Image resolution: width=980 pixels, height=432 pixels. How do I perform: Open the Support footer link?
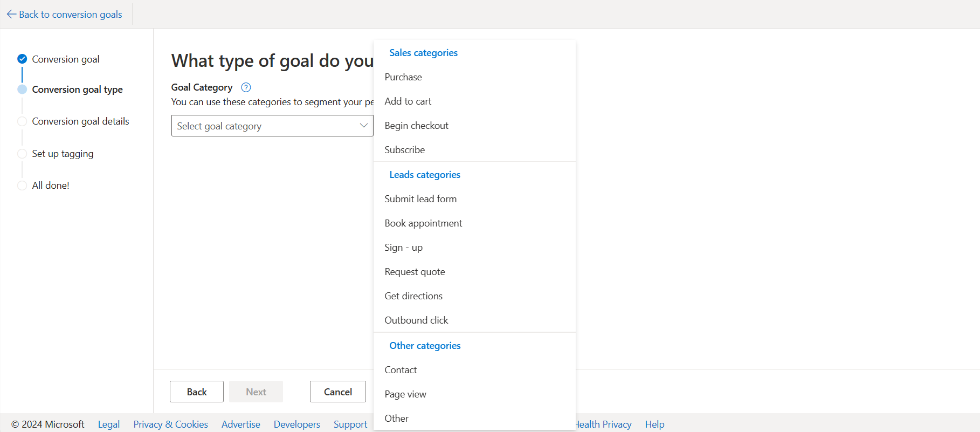pyautogui.click(x=350, y=424)
